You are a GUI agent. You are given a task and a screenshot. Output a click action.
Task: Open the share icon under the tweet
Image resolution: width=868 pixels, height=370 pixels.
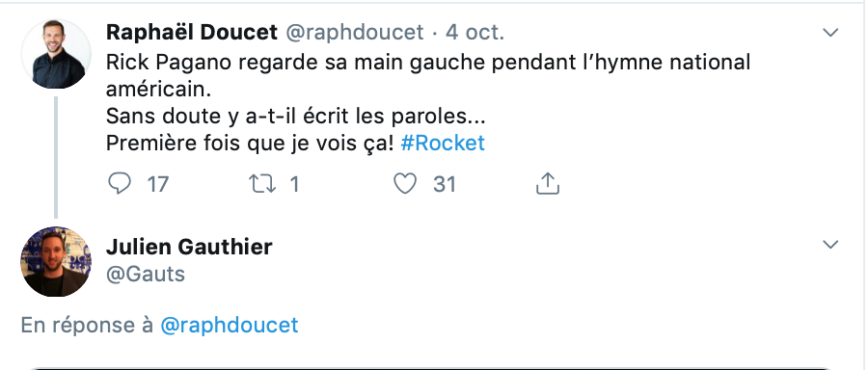[x=548, y=184]
